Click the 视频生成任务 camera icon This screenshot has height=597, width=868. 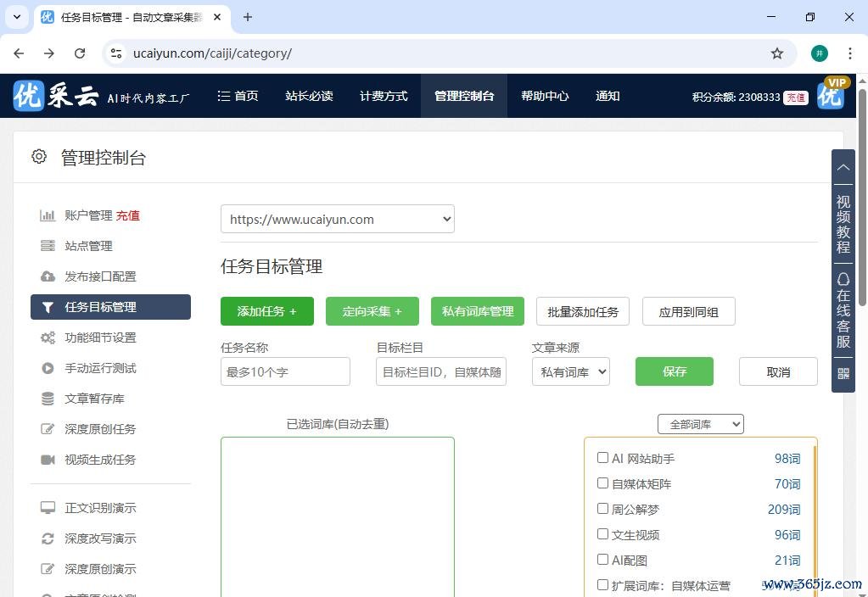[48, 460]
